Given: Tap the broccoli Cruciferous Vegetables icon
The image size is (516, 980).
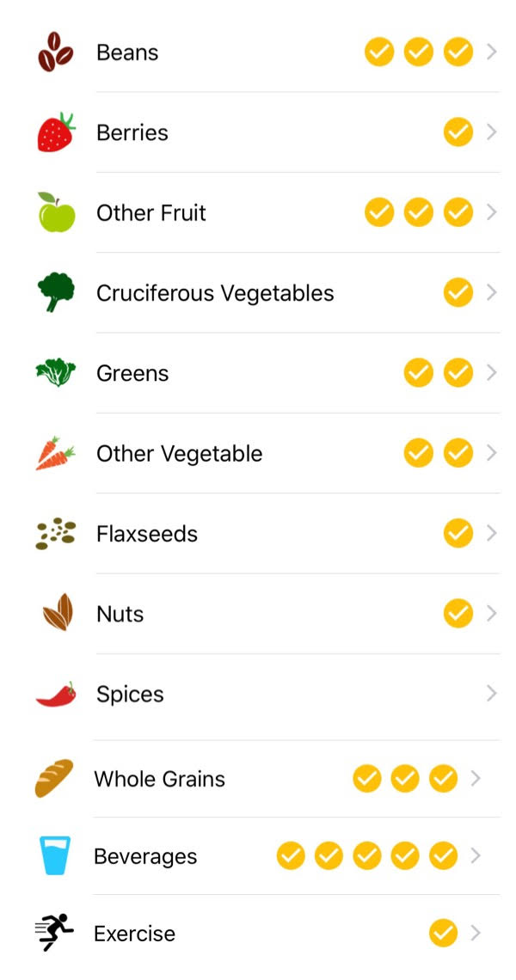Looking at the screenshot, I should (56, 292).
